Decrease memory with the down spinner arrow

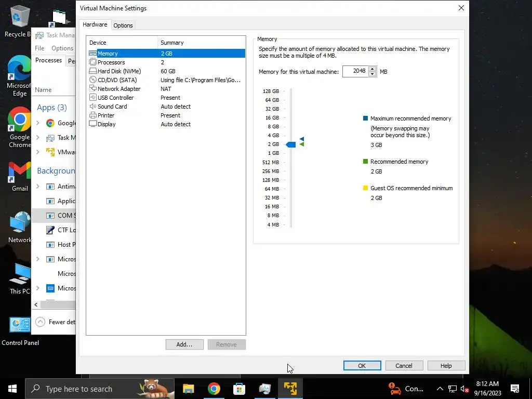(372, 74)
